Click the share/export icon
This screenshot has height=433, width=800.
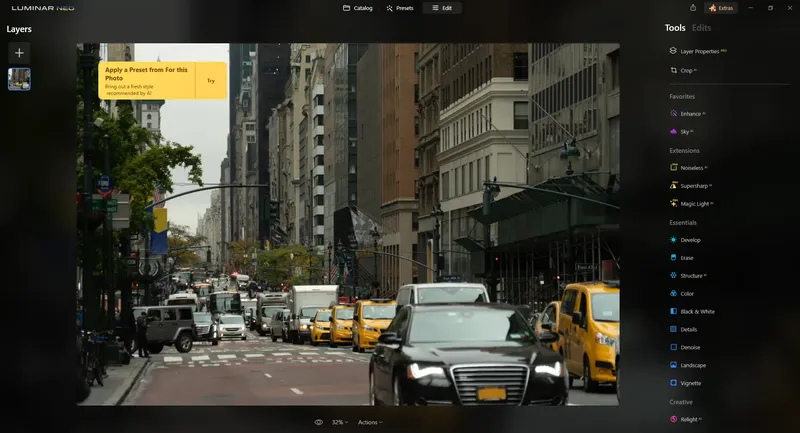coord(693,8)
